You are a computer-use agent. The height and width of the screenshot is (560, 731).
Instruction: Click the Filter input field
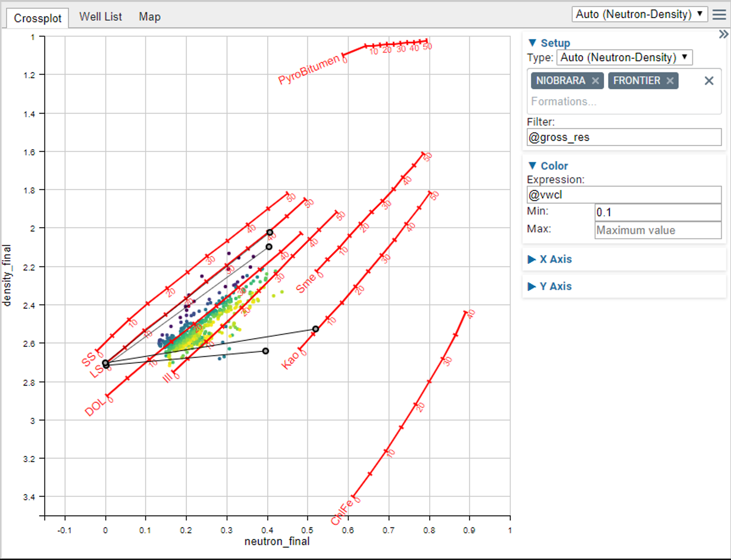[x=624, y=137]
